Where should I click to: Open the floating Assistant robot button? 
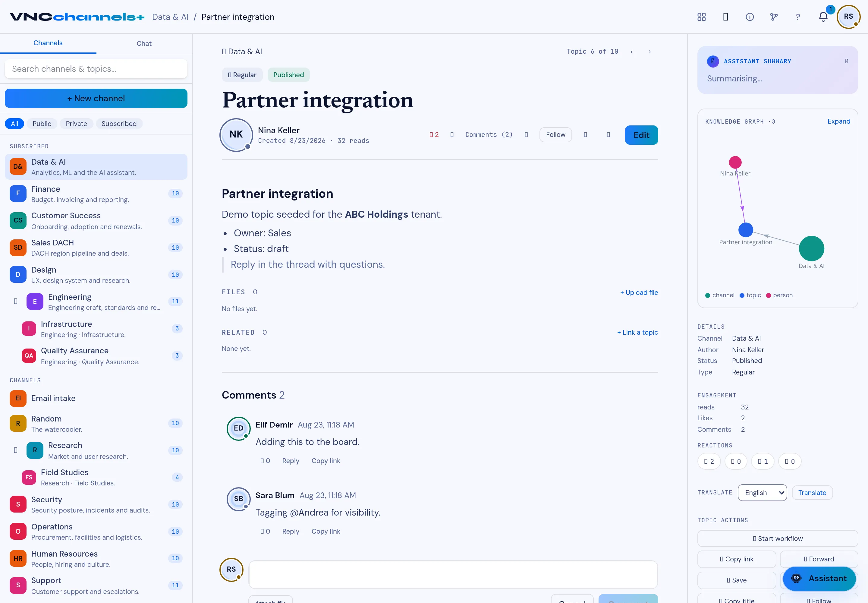point(819,579)
